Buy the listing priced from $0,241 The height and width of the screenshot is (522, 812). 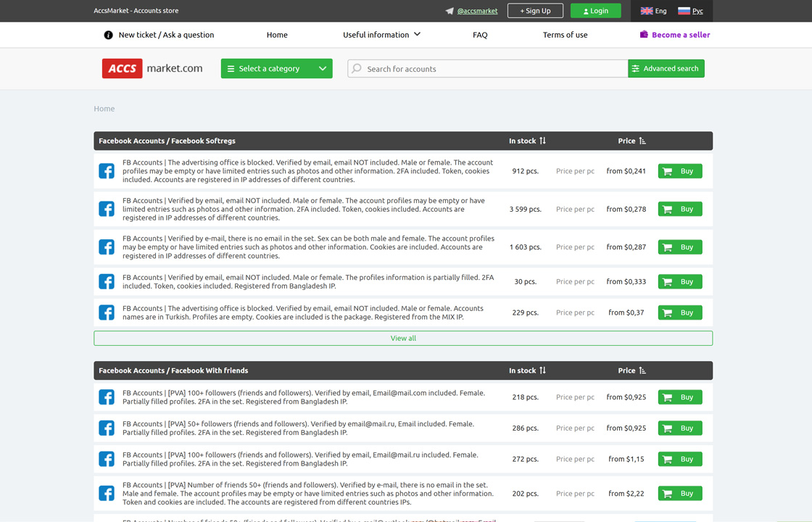coord(680,171)
